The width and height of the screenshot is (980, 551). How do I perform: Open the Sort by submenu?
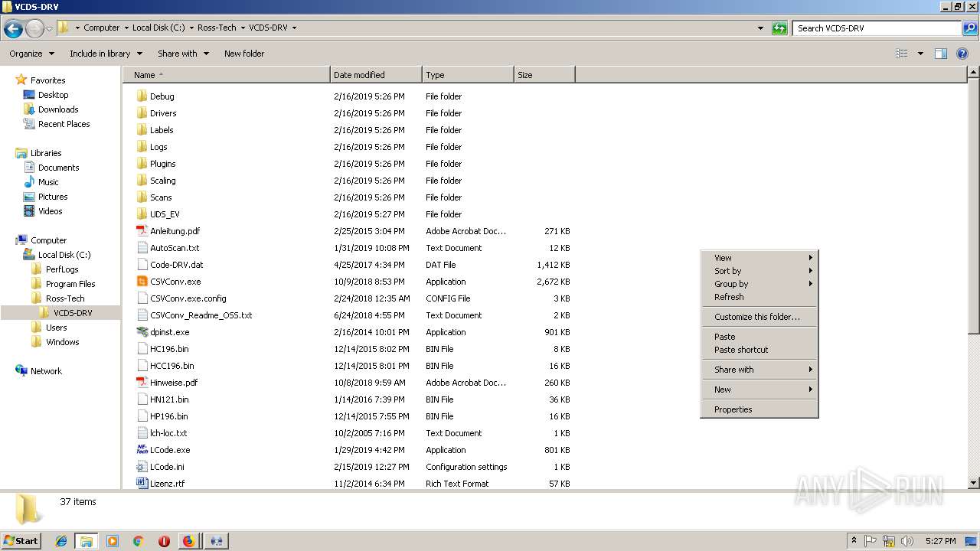tap(759, 271)
